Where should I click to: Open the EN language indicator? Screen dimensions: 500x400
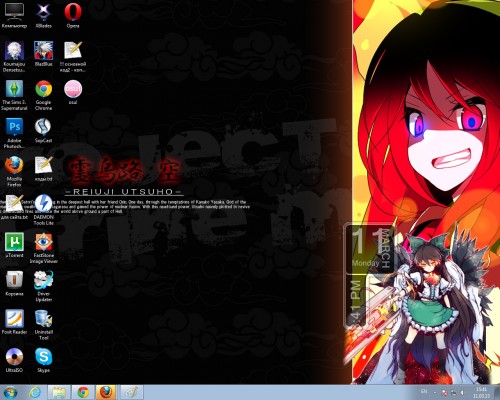(424, 392)
